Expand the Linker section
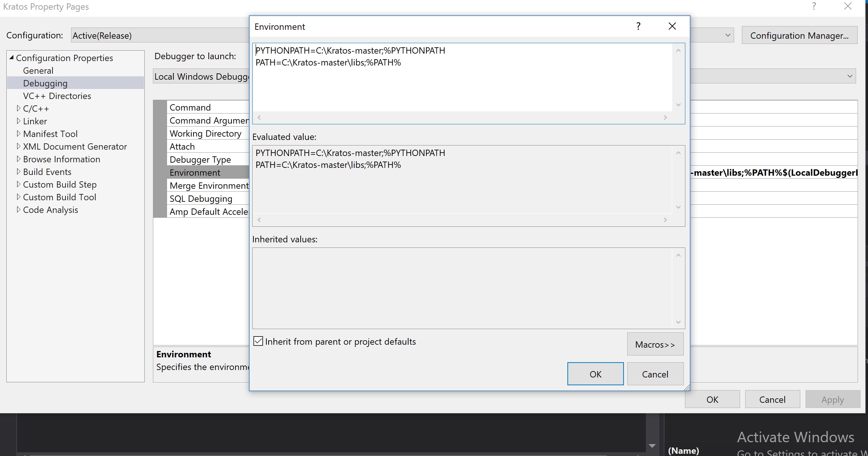 (19, 121)
